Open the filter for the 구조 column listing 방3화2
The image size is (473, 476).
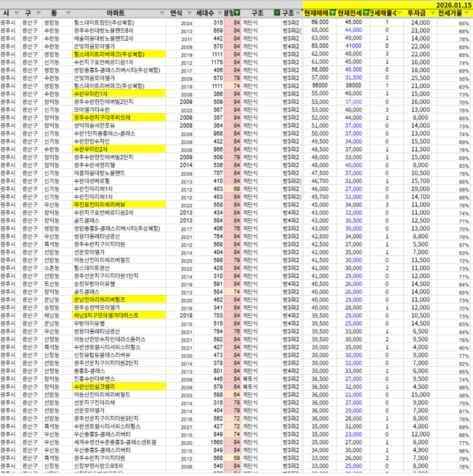(x=299, y=13)
